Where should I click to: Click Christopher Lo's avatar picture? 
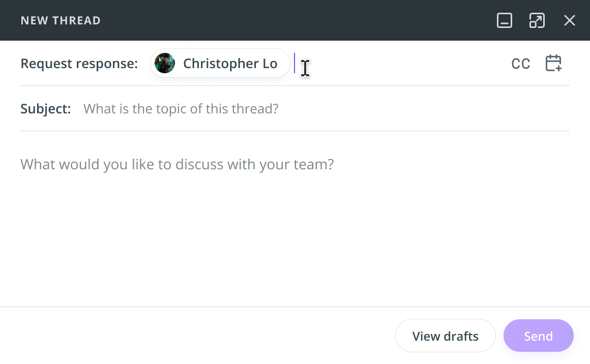[165, 64]
